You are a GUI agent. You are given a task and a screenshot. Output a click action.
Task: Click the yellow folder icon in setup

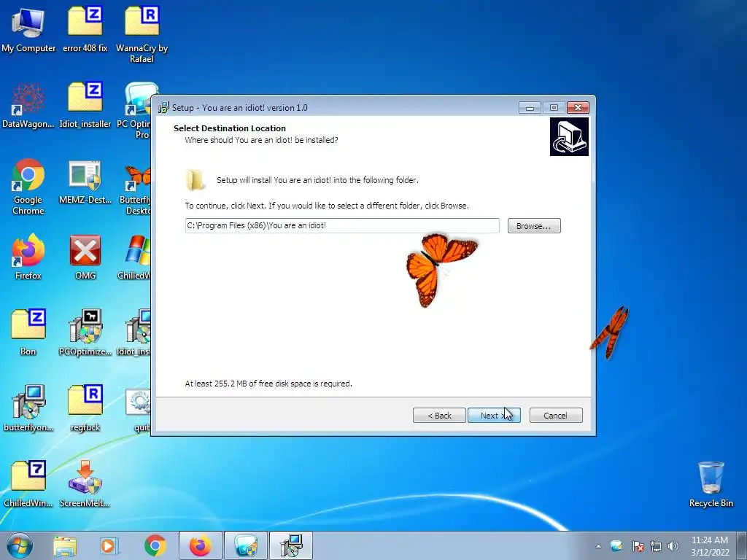196,180
